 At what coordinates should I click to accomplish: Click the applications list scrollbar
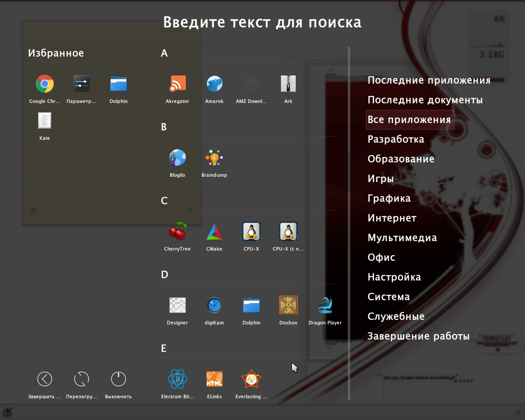pos(349,221)
